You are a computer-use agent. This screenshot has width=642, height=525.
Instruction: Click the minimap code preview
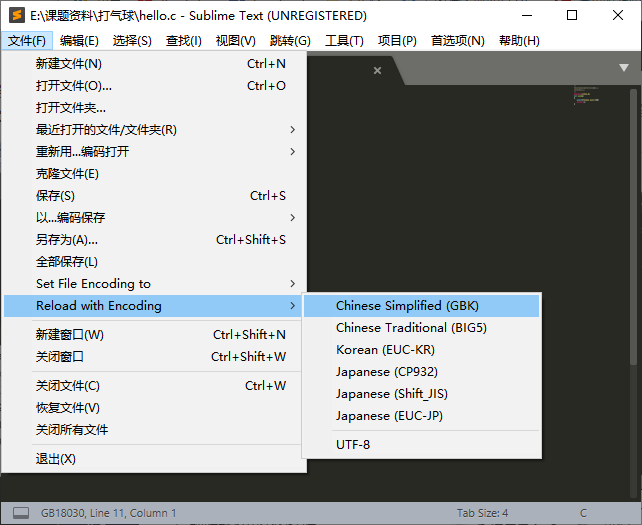point(586,95)
